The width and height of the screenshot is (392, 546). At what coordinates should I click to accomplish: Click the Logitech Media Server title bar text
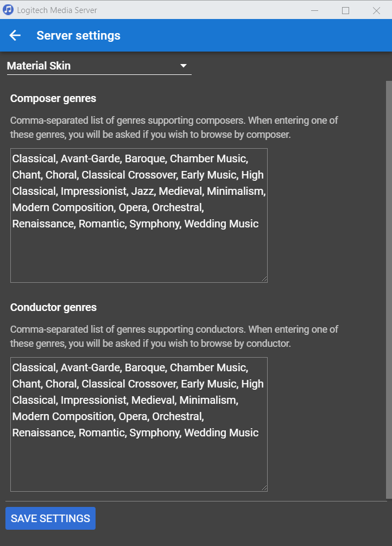57,10
